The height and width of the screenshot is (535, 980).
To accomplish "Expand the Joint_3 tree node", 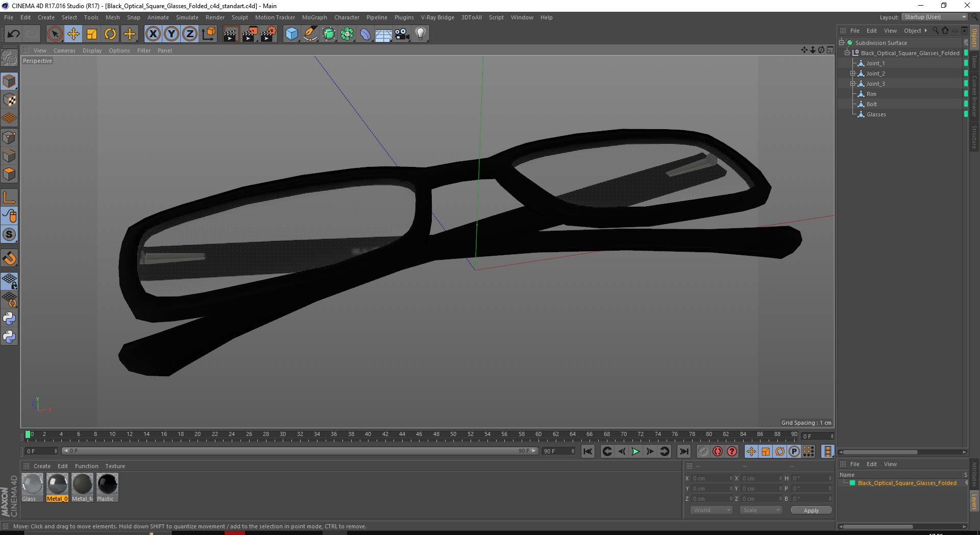I will (852, 84).
